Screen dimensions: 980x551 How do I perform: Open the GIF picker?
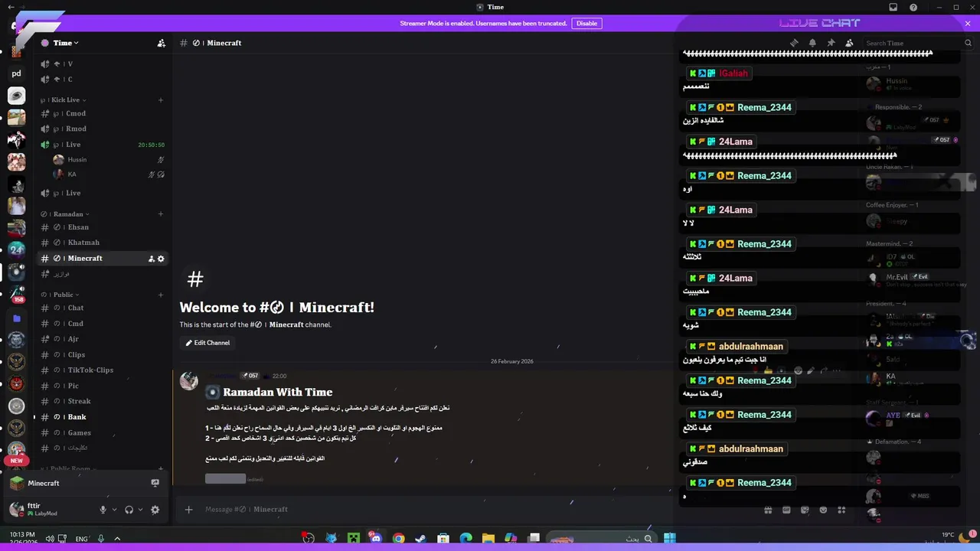tap(786, 510)
